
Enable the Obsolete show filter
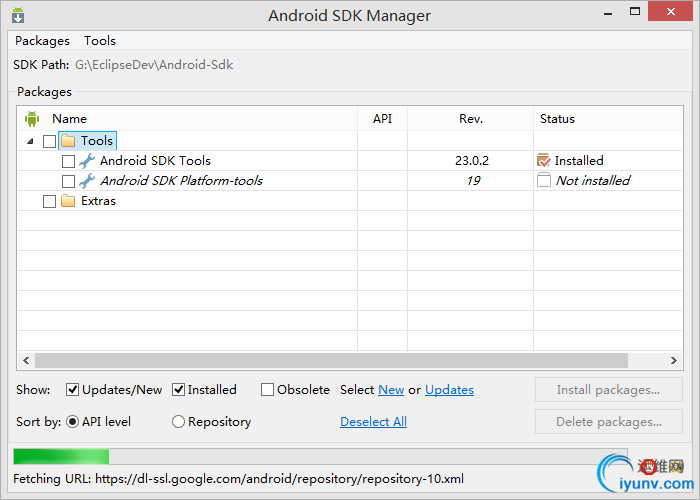pyautogui.click(x=267, y=390)
